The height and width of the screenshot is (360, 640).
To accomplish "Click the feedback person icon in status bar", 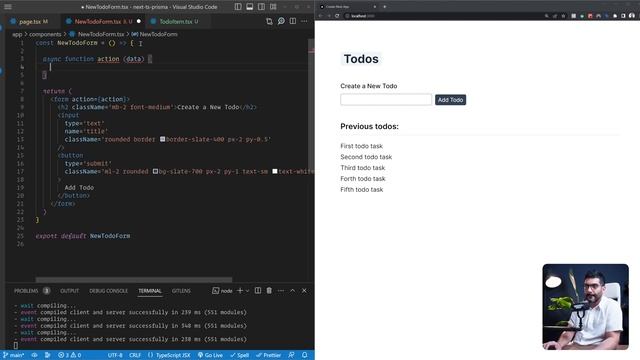I will tap(291, 355).
